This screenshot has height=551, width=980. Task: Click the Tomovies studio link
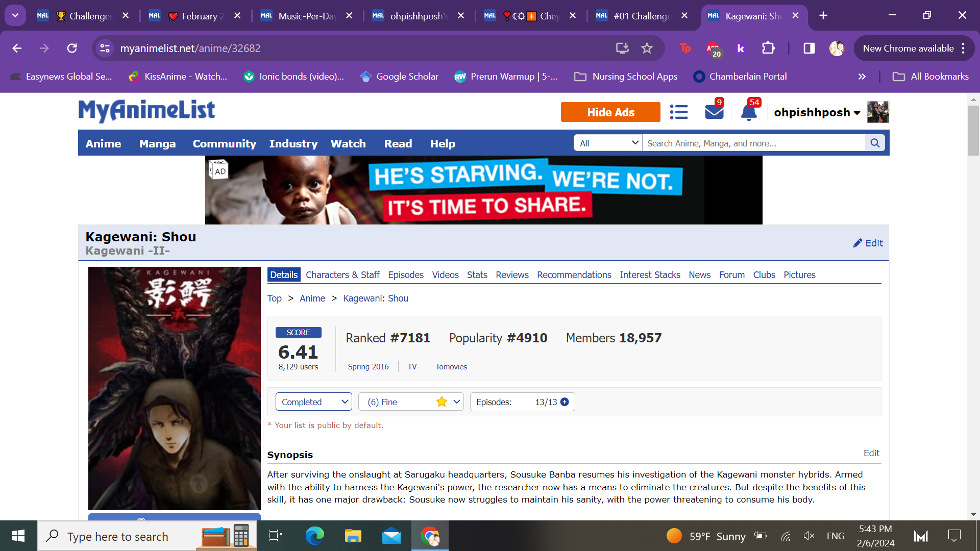point(451,366)
